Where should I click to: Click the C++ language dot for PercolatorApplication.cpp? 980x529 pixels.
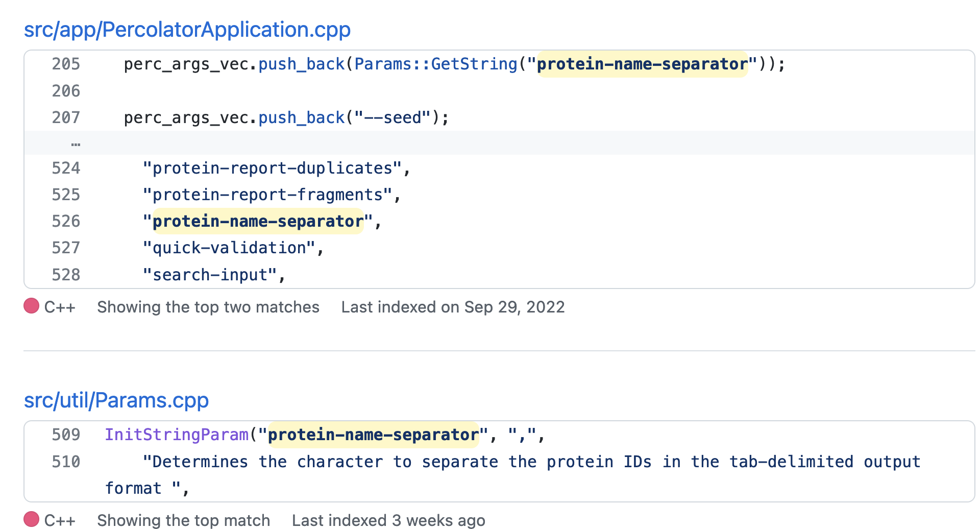[x=31, y=306]
